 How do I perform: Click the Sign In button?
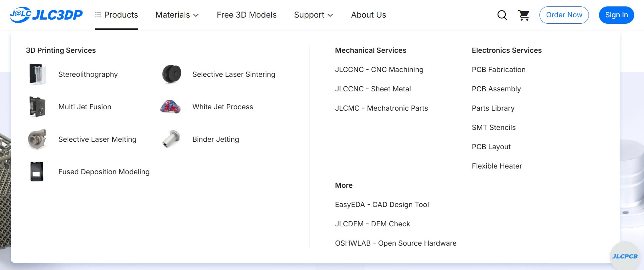616,15
